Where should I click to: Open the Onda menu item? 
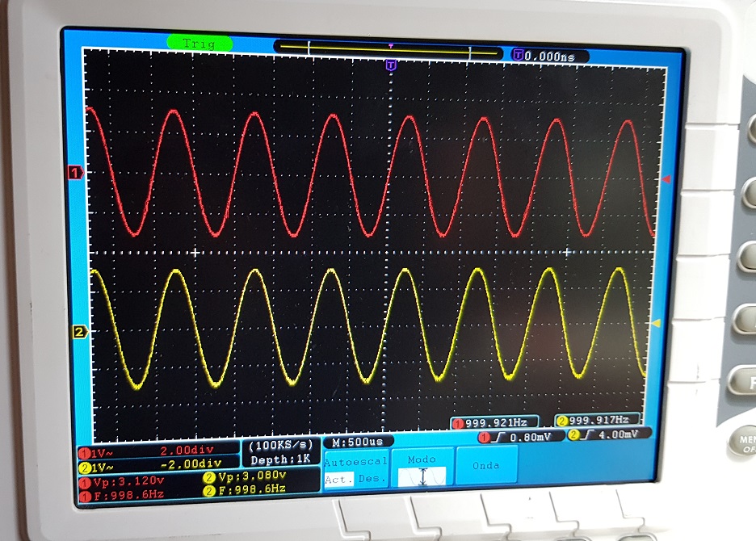[486, 465]
